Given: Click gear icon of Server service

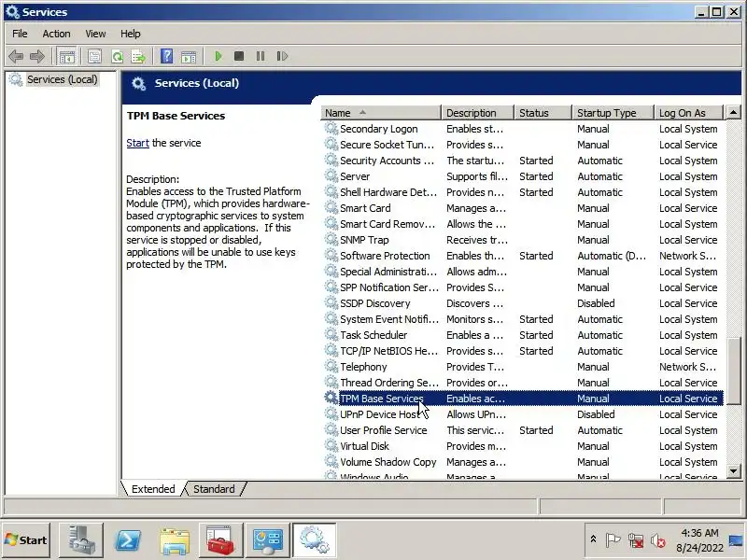Looking at the screenshot, I should [331, 175].
